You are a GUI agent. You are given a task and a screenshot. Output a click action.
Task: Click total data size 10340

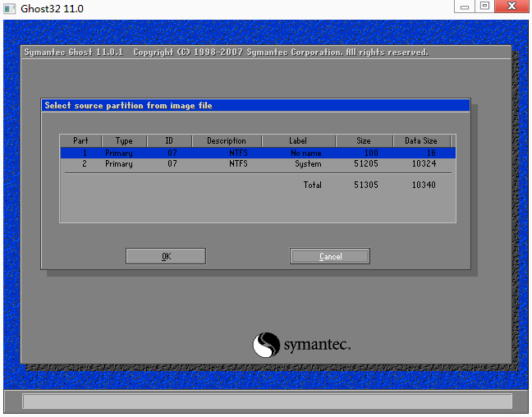coord(424,185)
